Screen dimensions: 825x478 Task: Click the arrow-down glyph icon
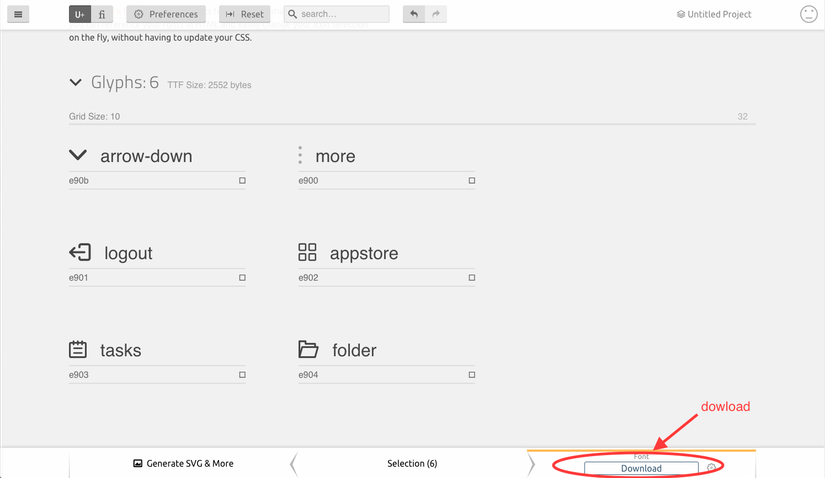[78, 155]
